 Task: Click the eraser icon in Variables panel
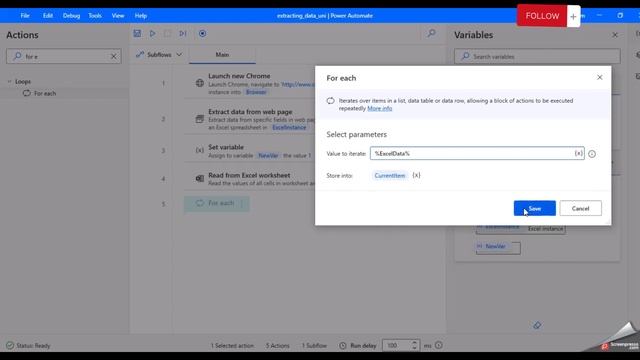click(537, 325)
